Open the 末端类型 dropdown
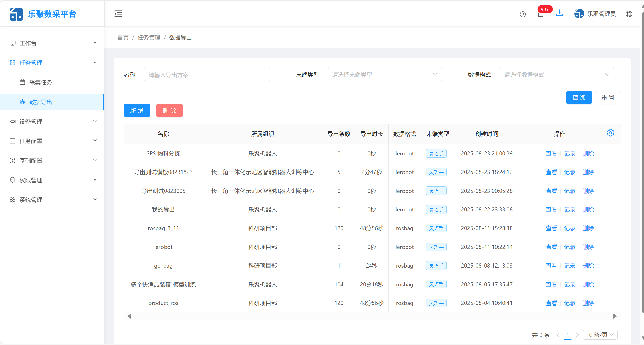 pos(384,74)
